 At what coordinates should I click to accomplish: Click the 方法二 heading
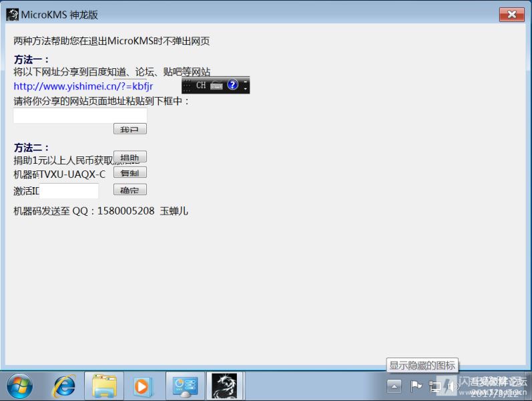click(31, 148)
